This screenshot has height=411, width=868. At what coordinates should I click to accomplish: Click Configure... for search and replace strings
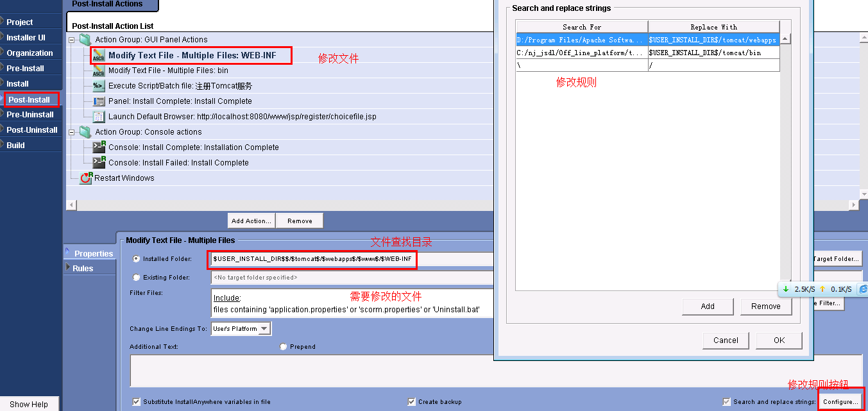tap(840, 401)
